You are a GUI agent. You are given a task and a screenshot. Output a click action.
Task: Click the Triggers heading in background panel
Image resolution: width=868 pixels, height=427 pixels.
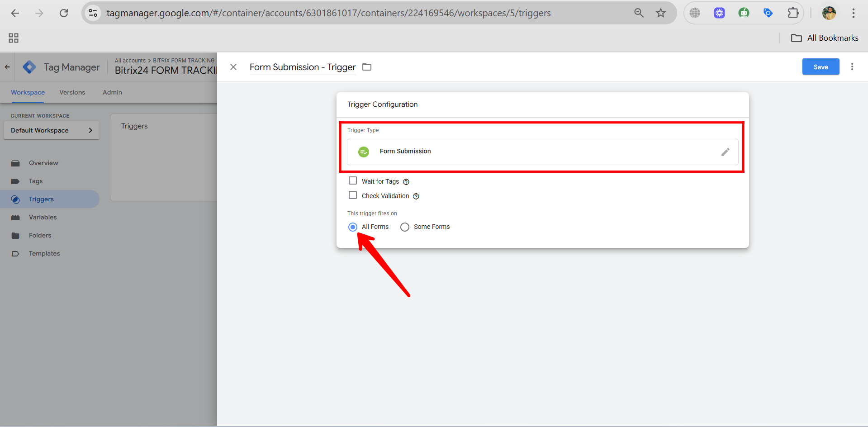point(134,126)
